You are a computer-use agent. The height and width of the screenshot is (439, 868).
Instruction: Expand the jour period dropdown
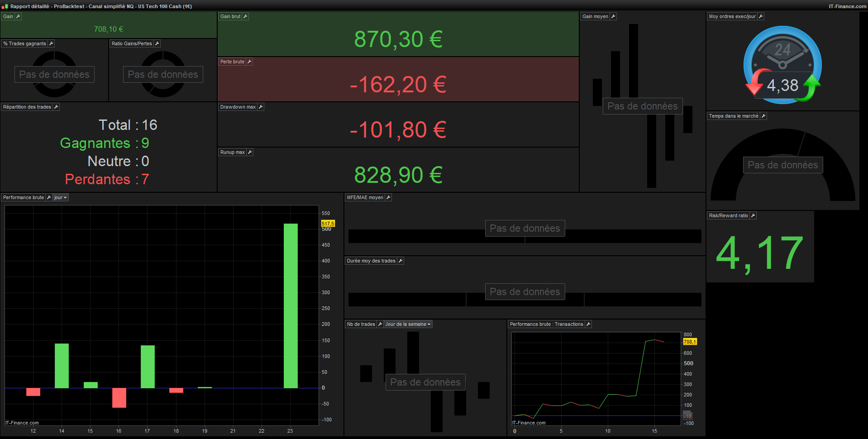click(60, 197)
